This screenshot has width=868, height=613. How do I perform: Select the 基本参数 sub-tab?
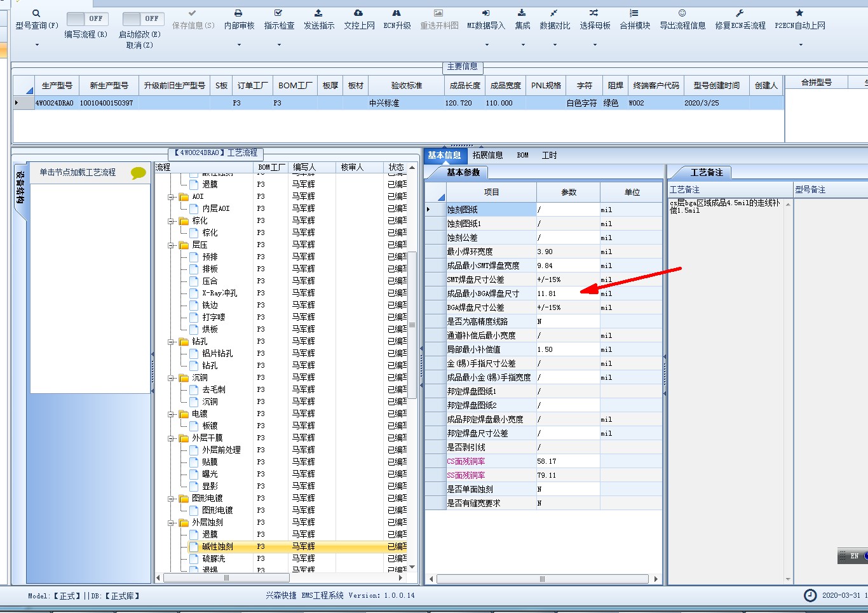463,172
